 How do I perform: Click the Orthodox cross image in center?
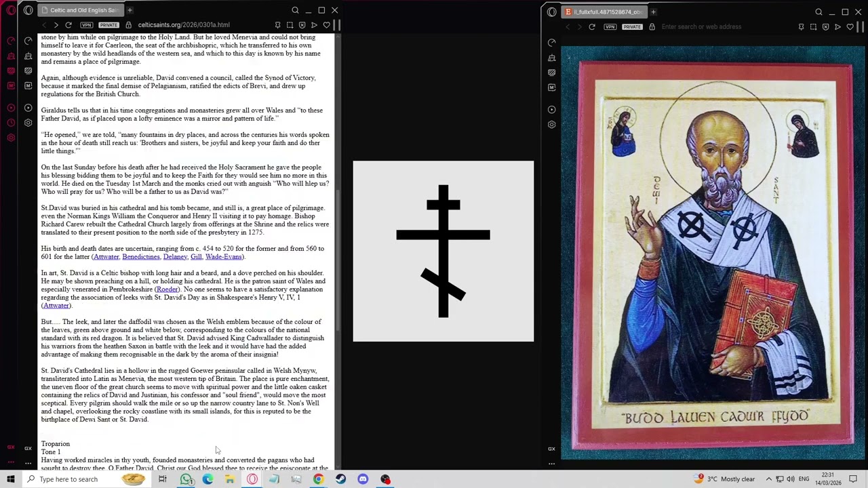click(443, 251)
